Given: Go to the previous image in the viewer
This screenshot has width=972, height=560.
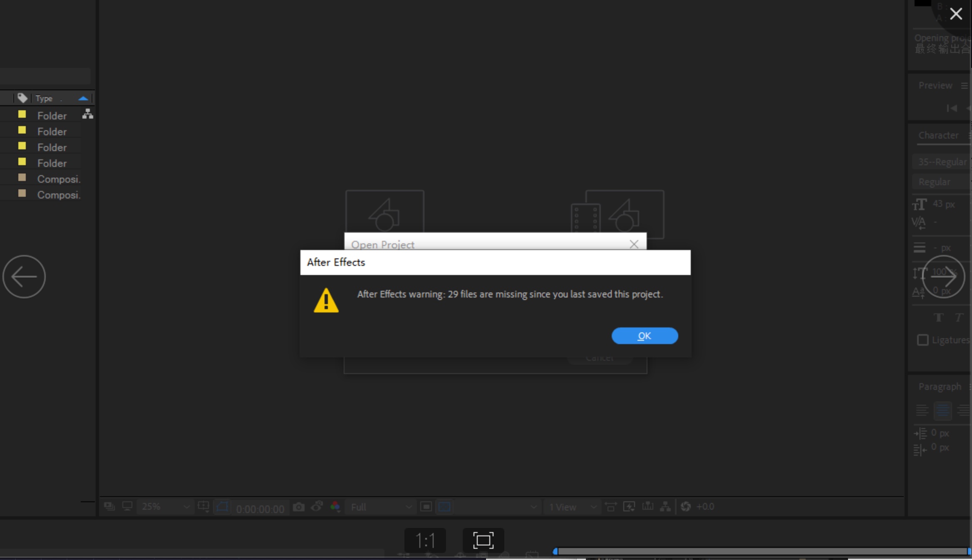Looking at the screenshot, I should pos(24,277).
